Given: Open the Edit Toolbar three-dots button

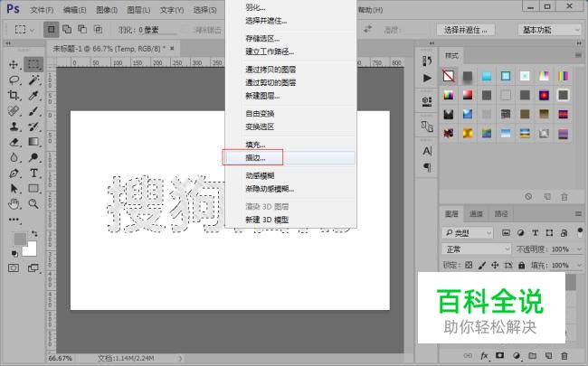Looking at the screenshot, I should tap(14, 220).
